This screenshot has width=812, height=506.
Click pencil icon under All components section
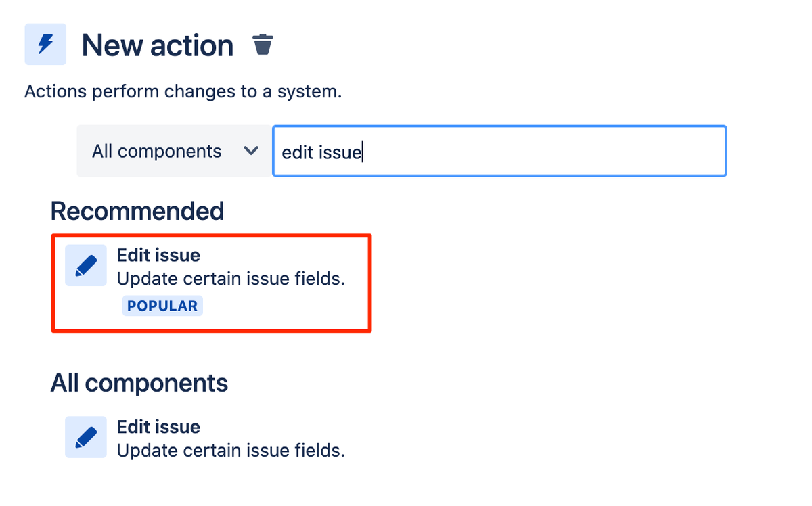point(86,437)
